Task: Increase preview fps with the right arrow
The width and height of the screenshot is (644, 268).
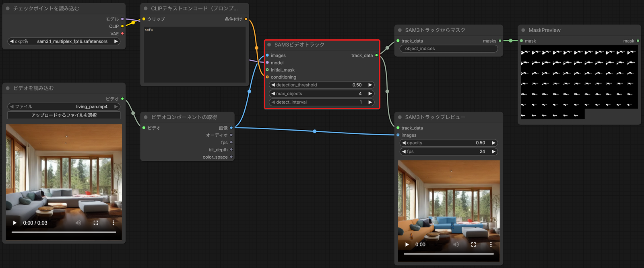Action: pyautogui.click(x=494, y=151)
